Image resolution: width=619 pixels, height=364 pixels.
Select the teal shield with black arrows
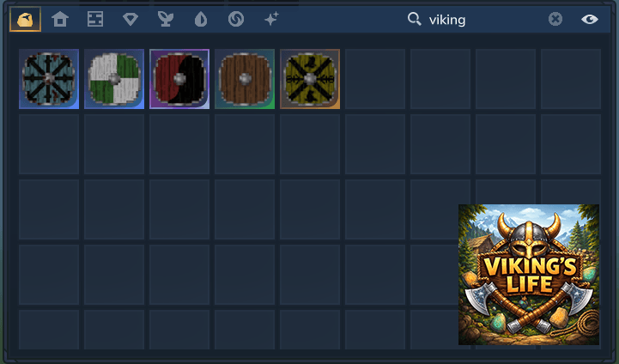point(49,79)
